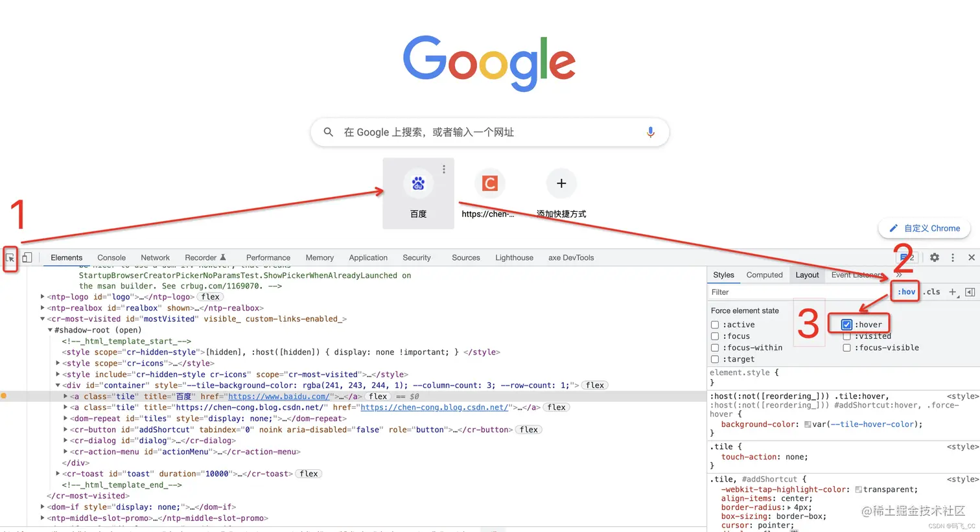The height and width of the screenshot is (532, 980).
Task: Click the add shortcut plus icon
Action: point(561,183)
